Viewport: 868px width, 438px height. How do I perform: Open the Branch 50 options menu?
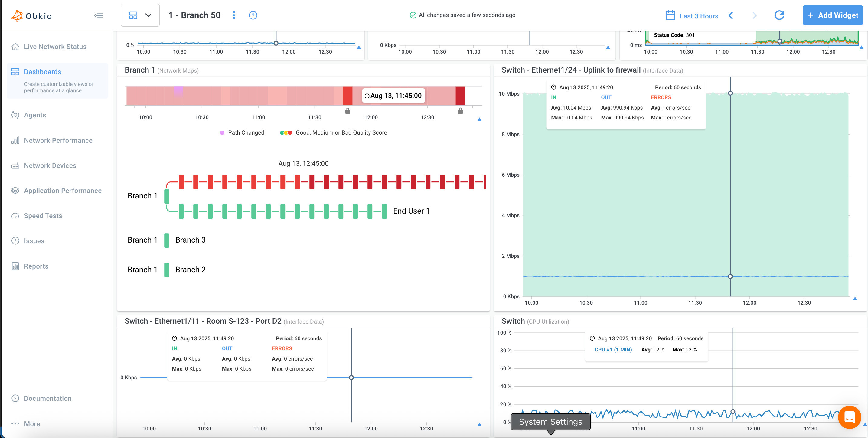(234, 15)
